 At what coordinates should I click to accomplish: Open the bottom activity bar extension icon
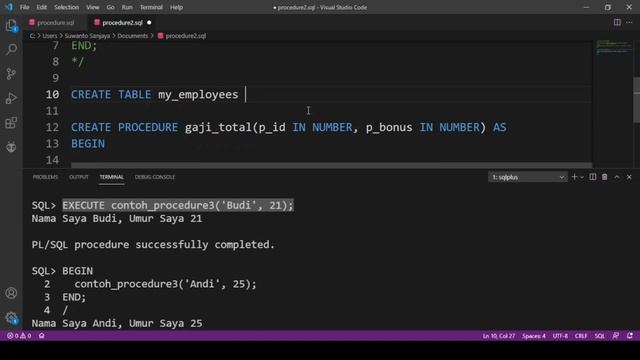pos(11,147)
